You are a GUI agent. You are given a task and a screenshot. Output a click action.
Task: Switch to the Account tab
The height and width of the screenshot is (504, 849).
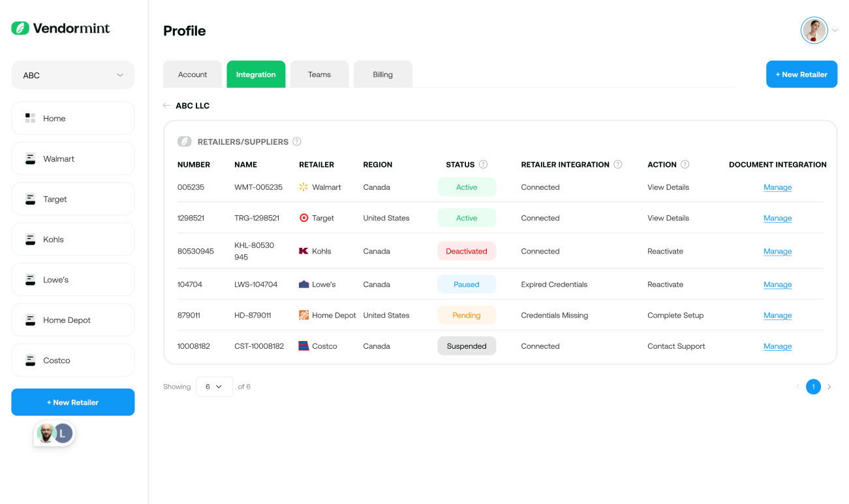[x=193, y=74]
